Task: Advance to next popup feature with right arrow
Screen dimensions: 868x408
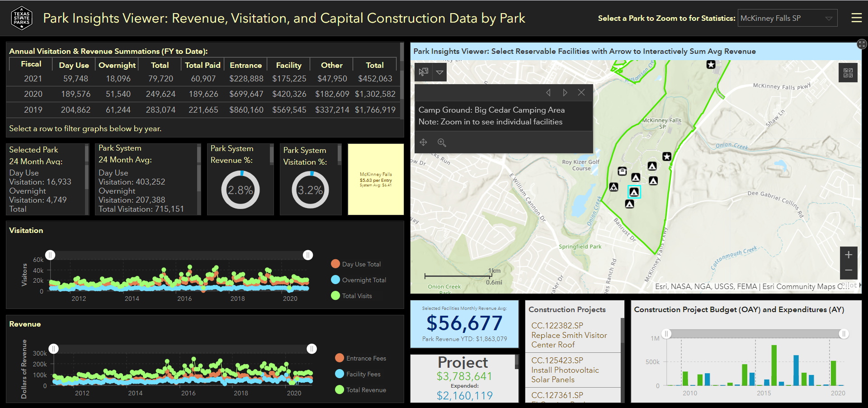Action: click(565, 92)
